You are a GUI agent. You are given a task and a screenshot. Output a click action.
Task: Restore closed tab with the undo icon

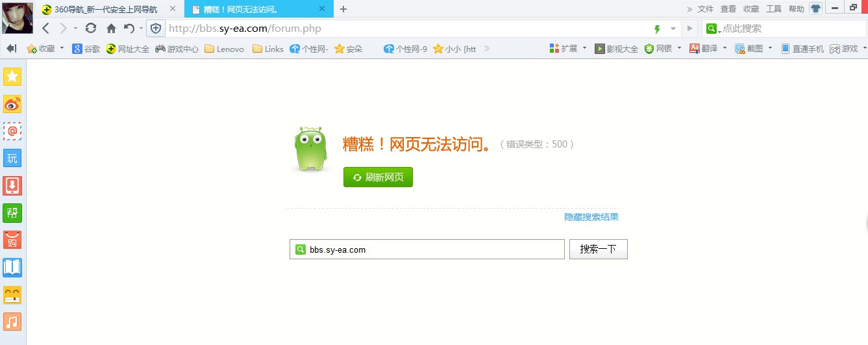pyautogui.click(x=129, y=28)
